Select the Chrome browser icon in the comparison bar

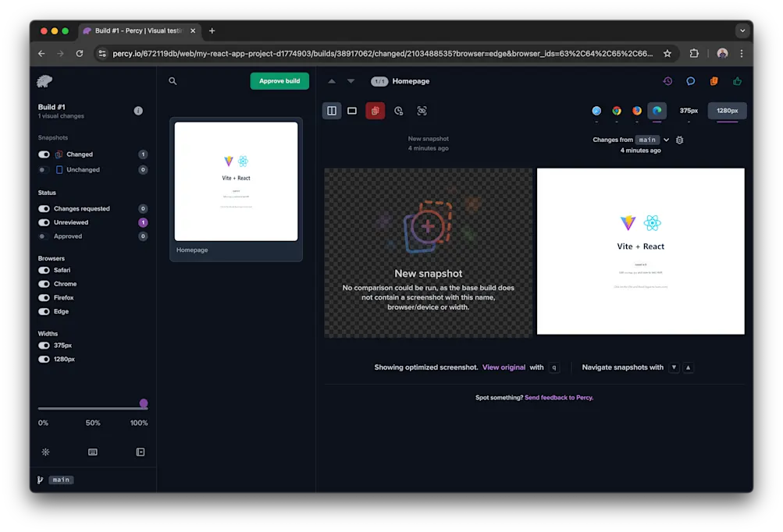[x=617, y=112]
